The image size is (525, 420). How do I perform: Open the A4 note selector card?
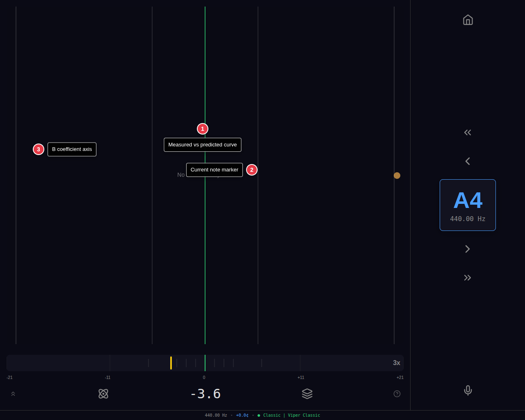468,205
